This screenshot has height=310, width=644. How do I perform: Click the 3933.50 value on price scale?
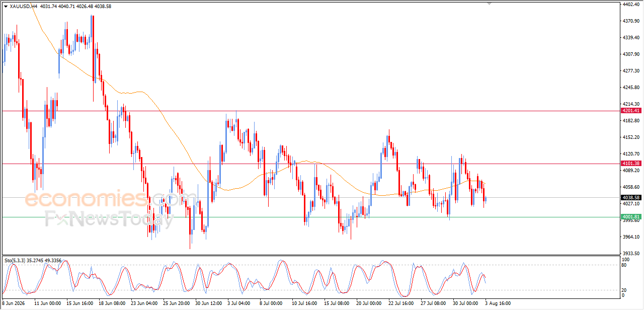[630, 254]
